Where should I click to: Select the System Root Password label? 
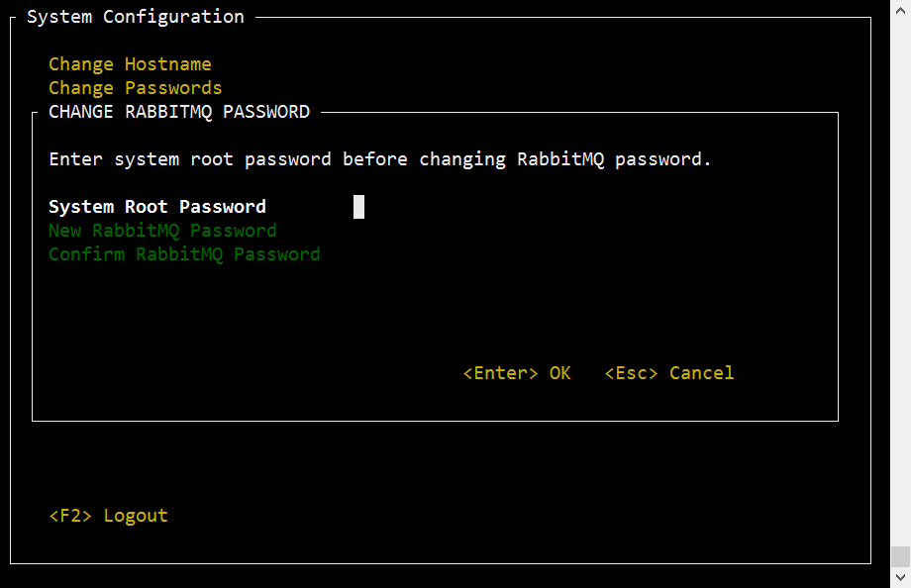pos(156,207)
